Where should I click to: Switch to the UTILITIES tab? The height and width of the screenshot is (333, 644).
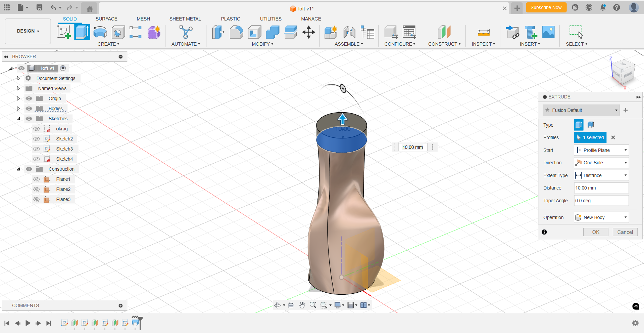coord(270,19)
